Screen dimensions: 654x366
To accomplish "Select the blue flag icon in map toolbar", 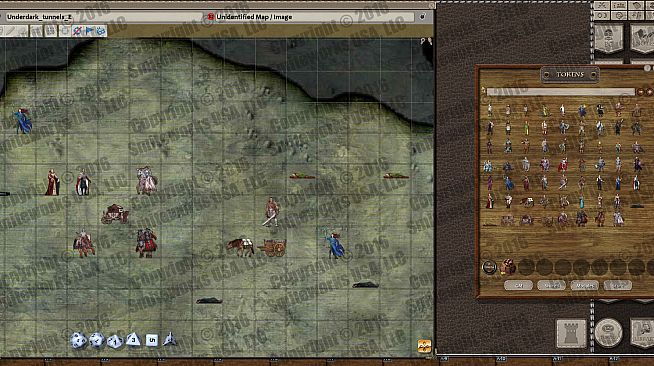I will coord(89,31).
